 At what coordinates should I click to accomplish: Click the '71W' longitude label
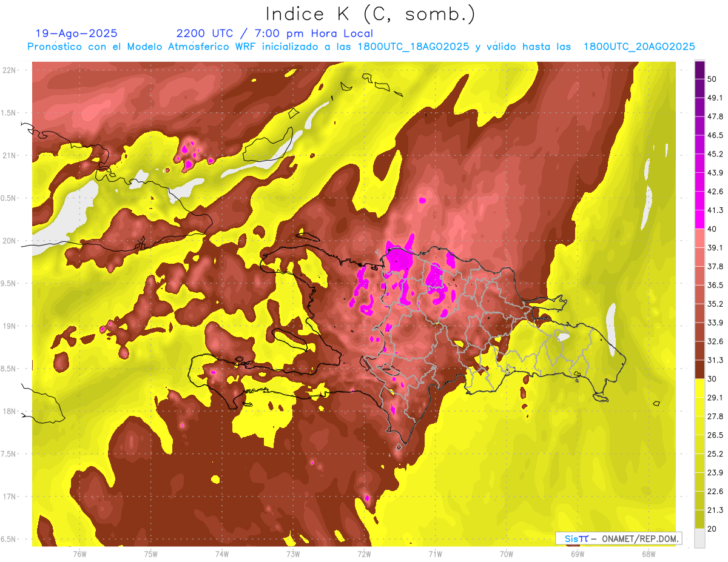coord(435,554)
